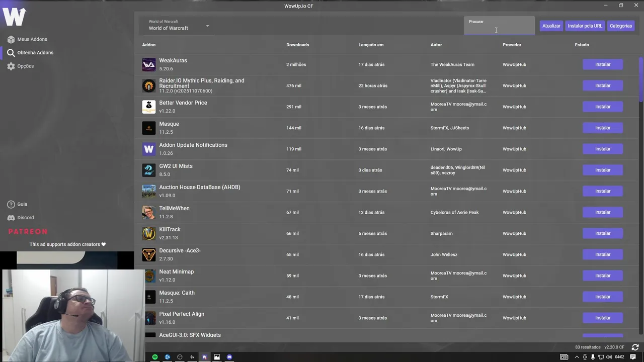Click the Better Vendor Price icon
The height and width of the screenshot is (362, 644).
click(x=149, y=107)
